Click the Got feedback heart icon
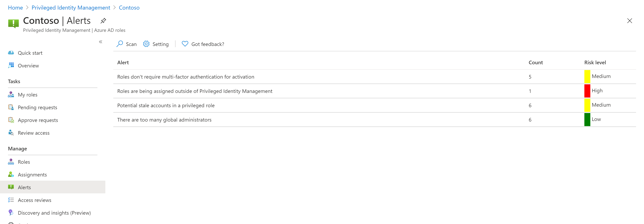 click(x=185, y=44)
